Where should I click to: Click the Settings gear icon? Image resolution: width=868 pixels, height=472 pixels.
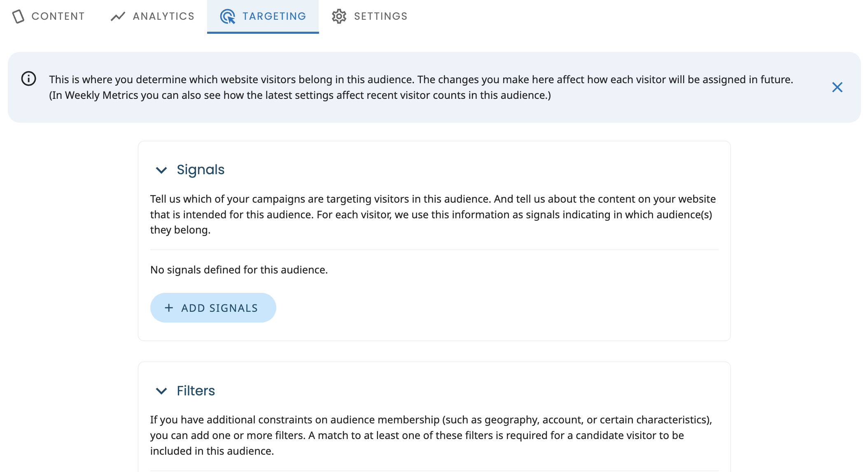pos(339,16)
